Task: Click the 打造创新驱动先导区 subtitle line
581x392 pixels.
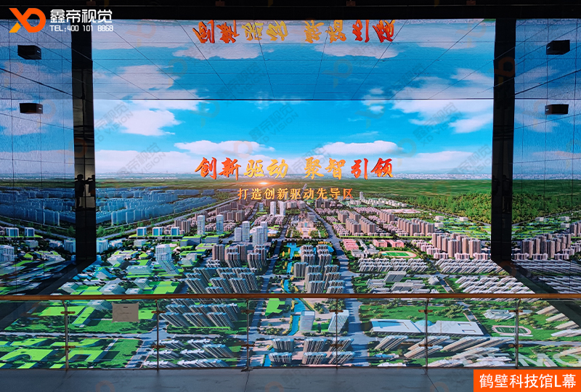Action: tap(295, 194)
